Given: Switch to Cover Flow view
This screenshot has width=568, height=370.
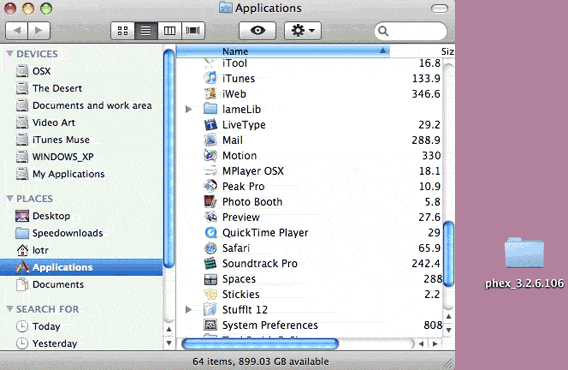Looking at the screenshot, I should [x=193, y=30].
